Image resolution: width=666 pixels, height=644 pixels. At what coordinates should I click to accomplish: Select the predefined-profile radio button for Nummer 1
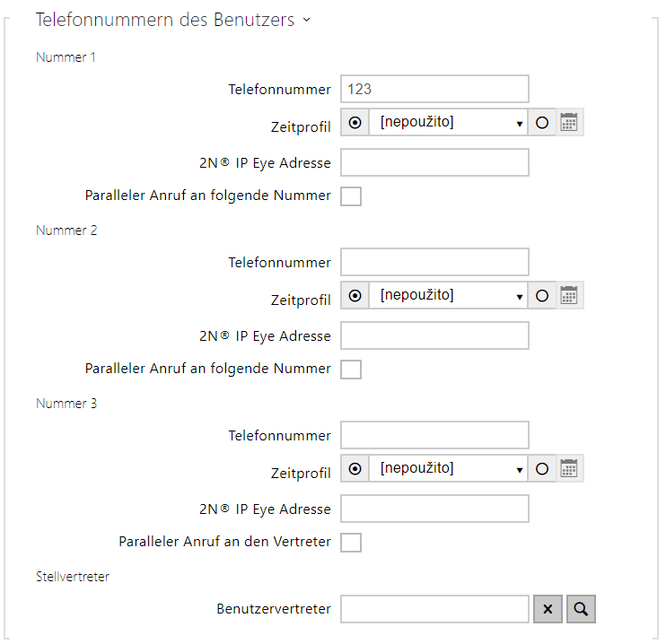[x=355, y=123]
